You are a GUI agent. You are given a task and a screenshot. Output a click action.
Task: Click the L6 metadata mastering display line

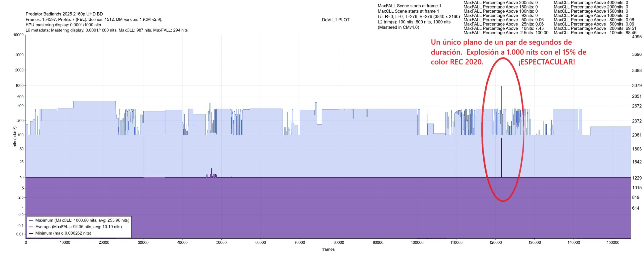tap(107, 30)
